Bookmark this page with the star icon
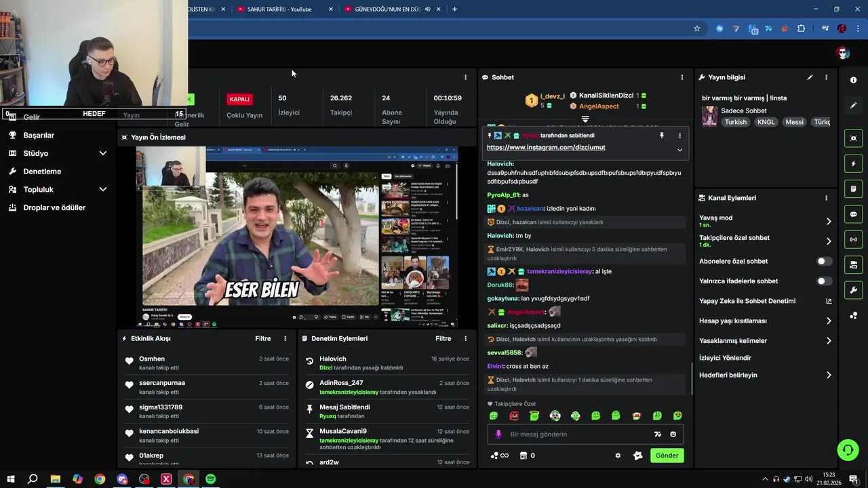Screen dimensions: 868x488 point(696,28)
